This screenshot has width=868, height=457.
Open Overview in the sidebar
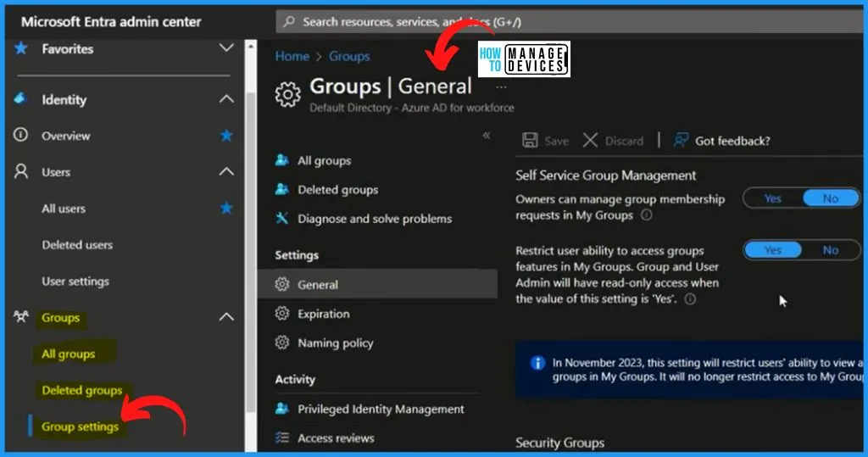click(x=66, y=136)
